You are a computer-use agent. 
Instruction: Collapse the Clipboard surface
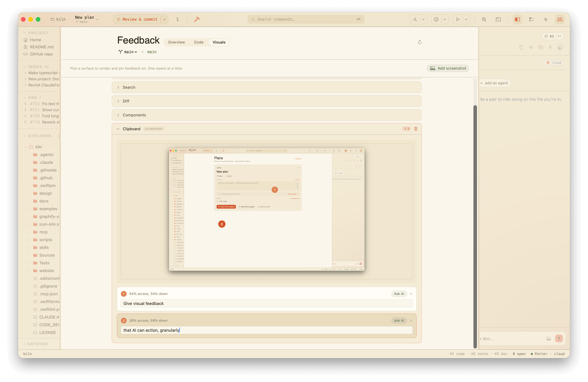[x=118, y=129]
